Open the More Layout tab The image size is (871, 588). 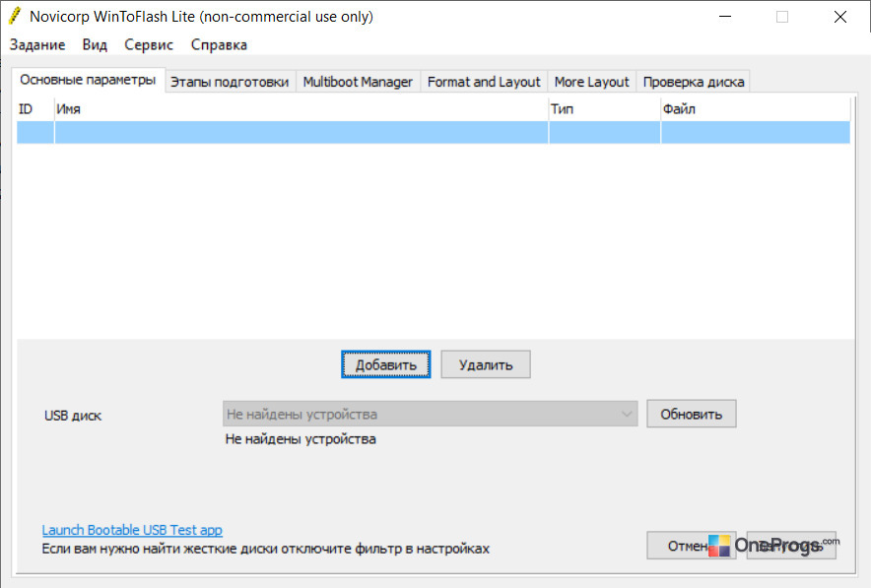[591, 82]
